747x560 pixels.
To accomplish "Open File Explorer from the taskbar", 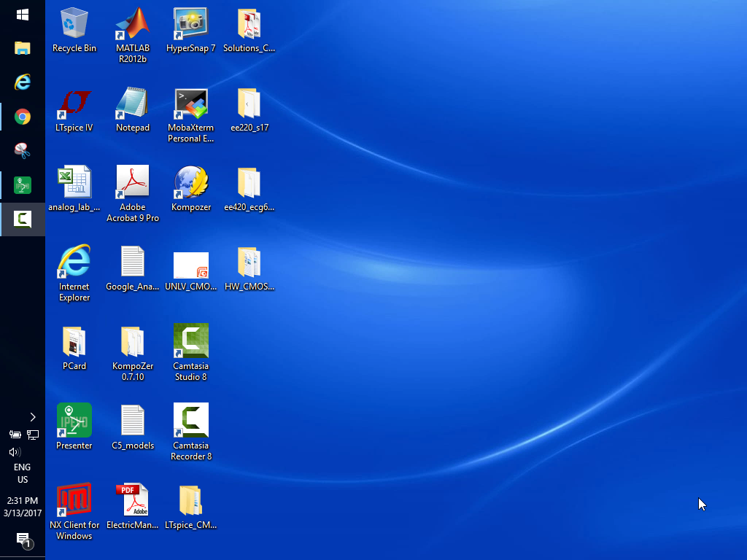I will (x=23, y=49).
